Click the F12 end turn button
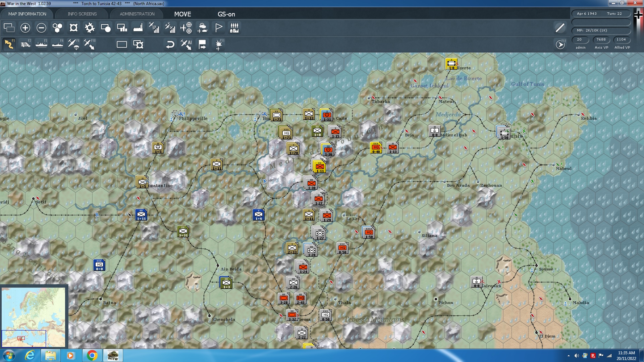Image resolution: width=644 pixels, height=362 pixels. (x=560, y=44)
